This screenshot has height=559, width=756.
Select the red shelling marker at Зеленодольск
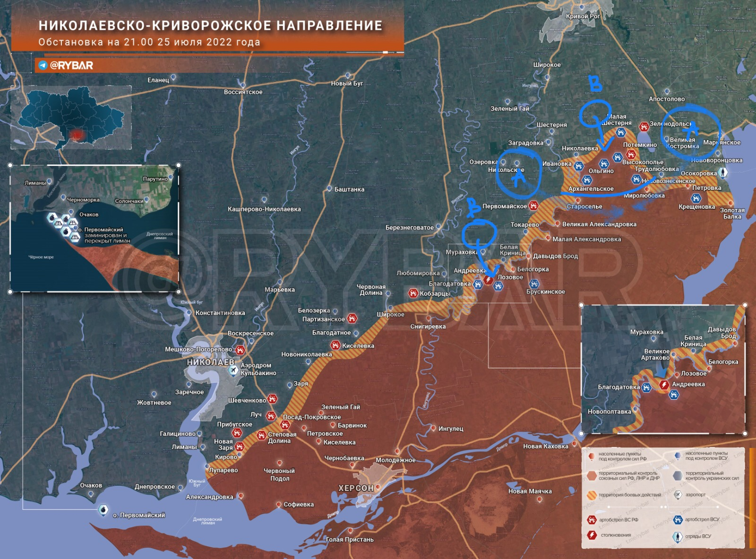tap(644, 126)
